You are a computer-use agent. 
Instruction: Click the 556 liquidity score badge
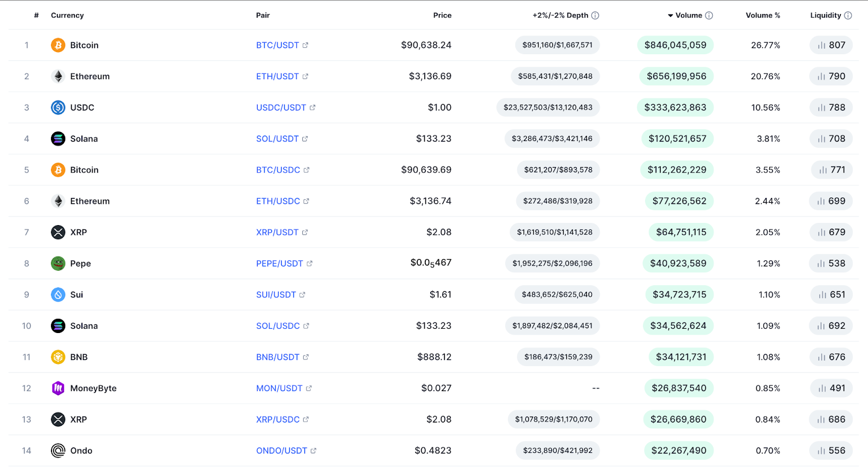coord(831,451)
